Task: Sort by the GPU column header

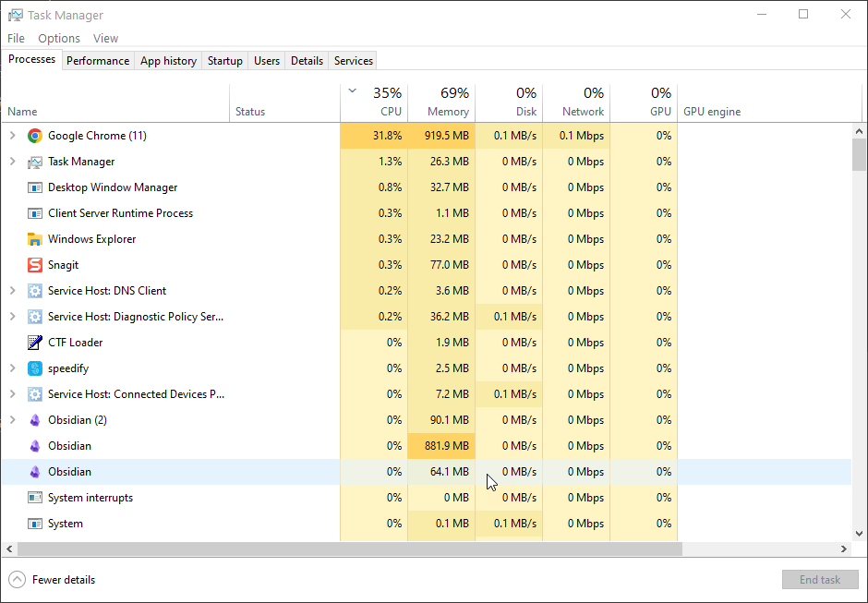Action: 644,103
